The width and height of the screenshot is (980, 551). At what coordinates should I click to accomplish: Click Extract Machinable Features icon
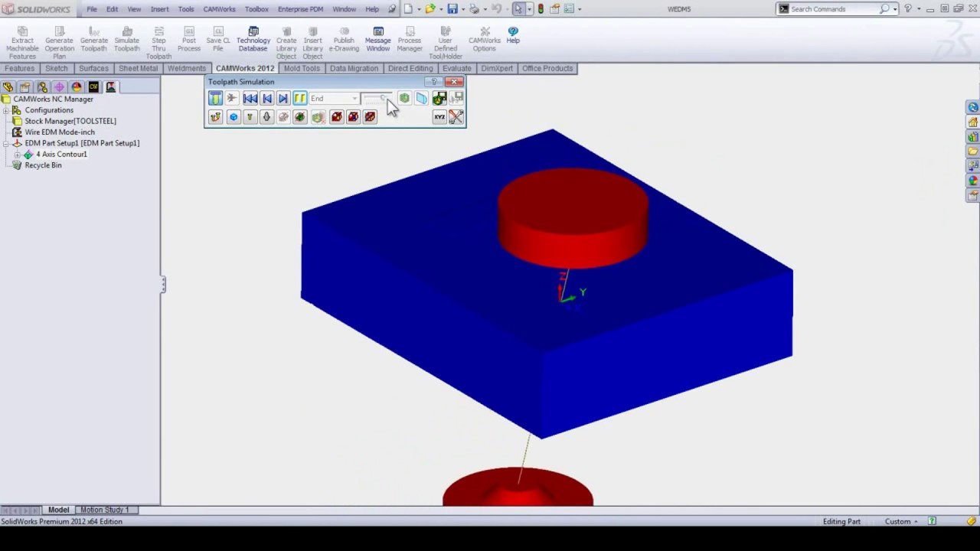(22, 31)
